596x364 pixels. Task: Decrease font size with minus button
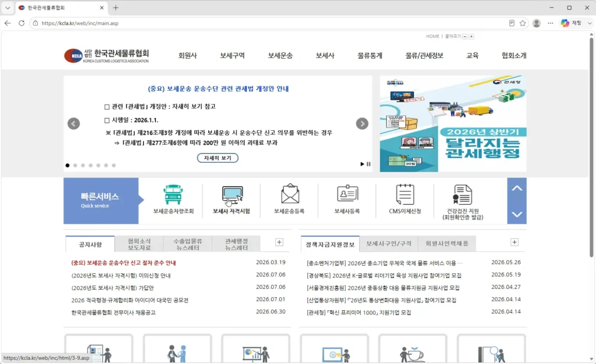pos(465,37)
